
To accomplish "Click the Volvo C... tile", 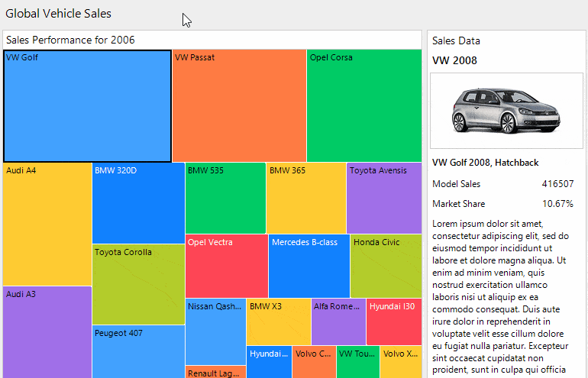I will point(315,362).
